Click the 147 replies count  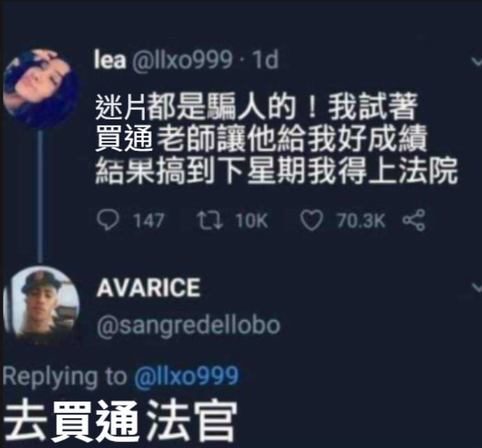click(149, 221)
